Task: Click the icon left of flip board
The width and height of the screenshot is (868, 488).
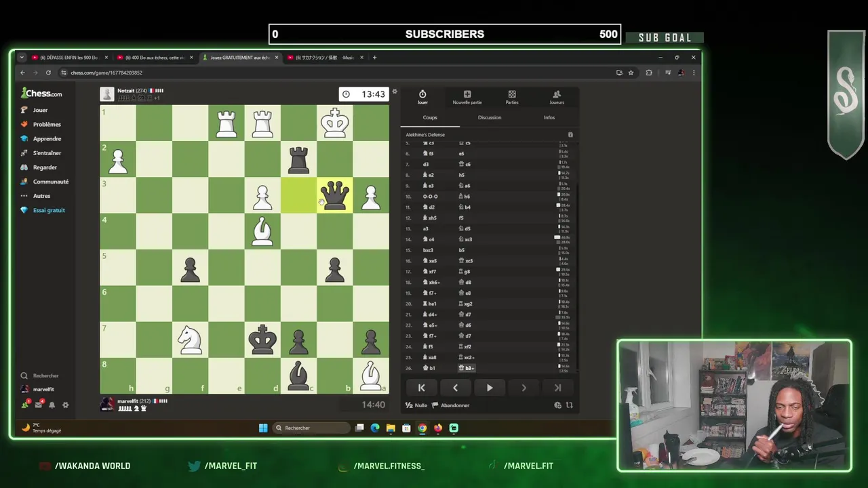Action: (x=557, y=405)
